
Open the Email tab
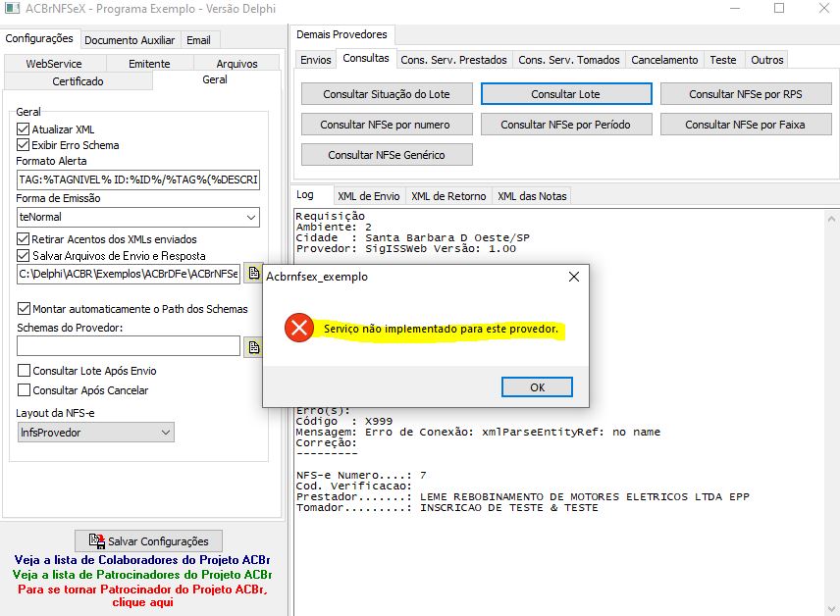(198, 40)
